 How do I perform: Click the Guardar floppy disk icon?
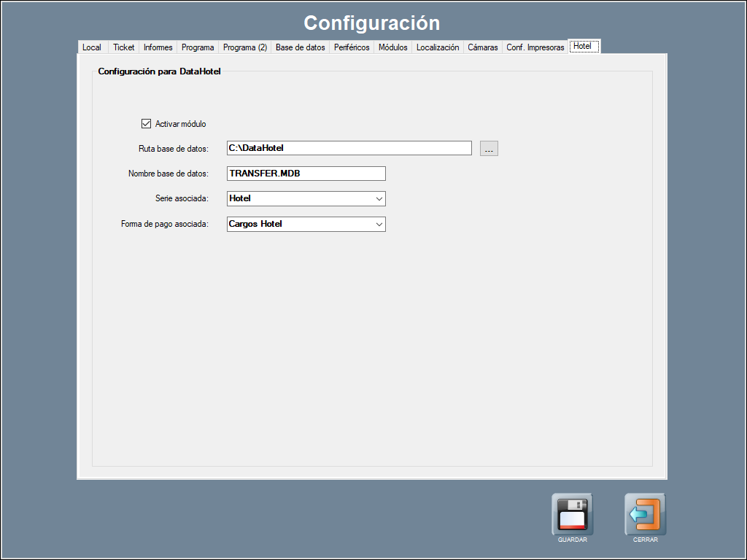(572, 514)
